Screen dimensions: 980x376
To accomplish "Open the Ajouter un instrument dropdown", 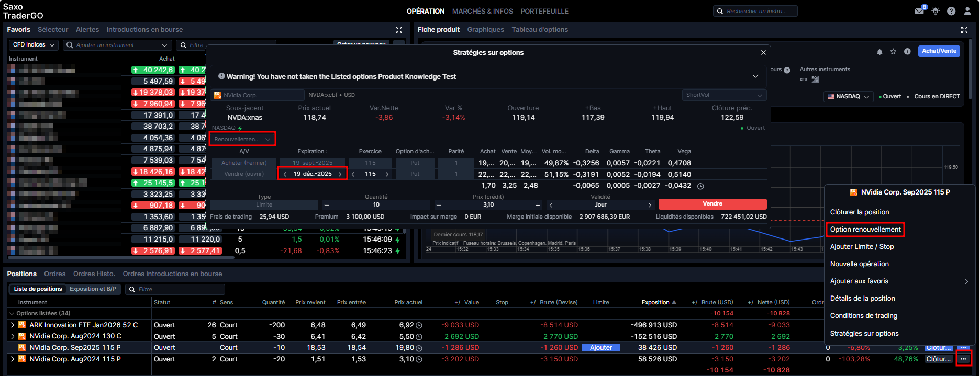I will coord(164,45).
